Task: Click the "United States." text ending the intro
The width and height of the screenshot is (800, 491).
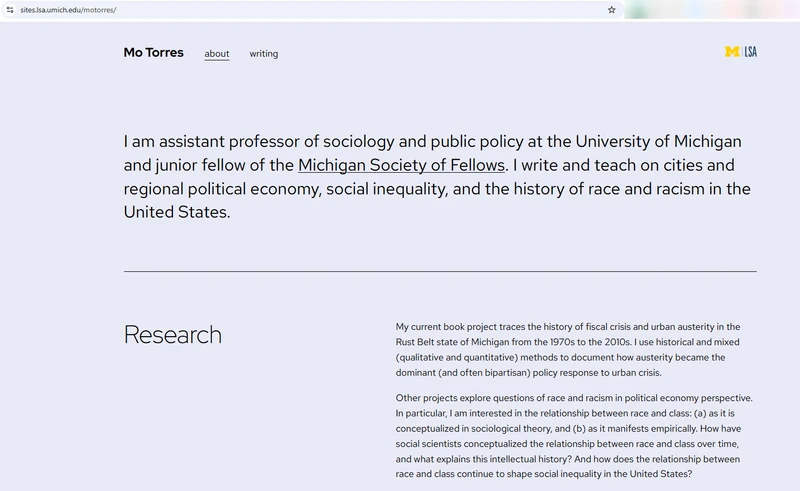Action: click(177, 212)
